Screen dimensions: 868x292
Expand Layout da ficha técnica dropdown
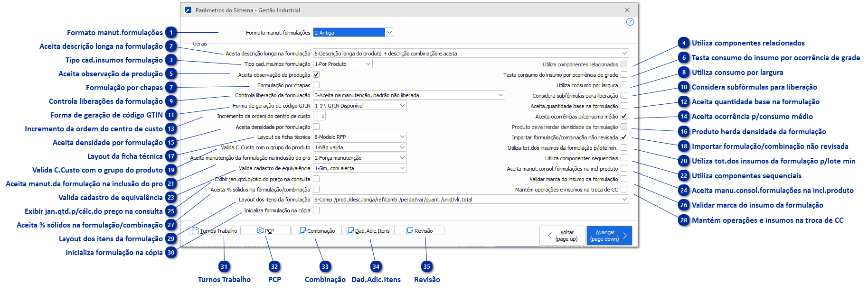(402, 137)
